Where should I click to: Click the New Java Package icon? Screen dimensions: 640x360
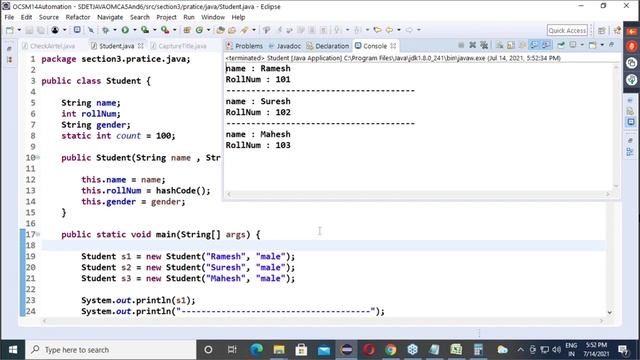coord(187,30)
